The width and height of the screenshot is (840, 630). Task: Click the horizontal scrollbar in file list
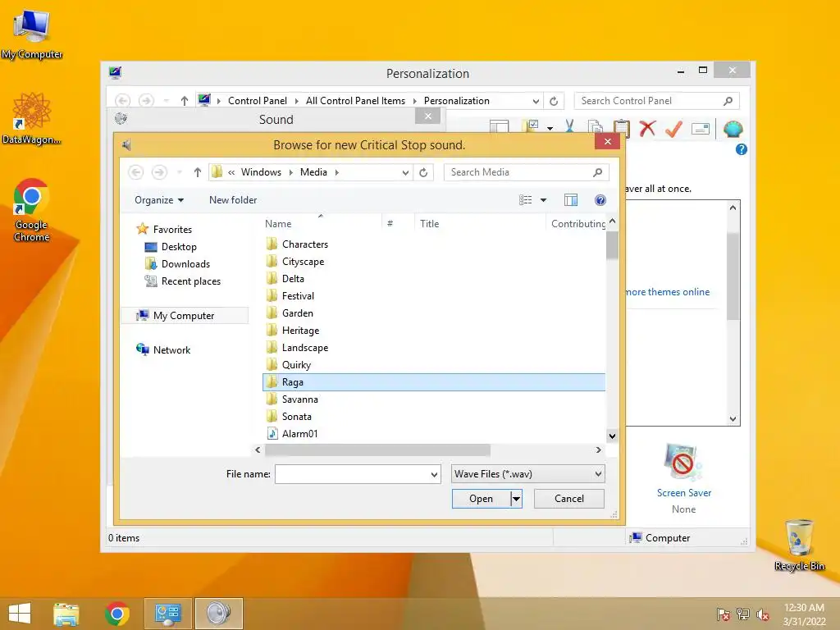pyautogui.click(x=377, y=450)
